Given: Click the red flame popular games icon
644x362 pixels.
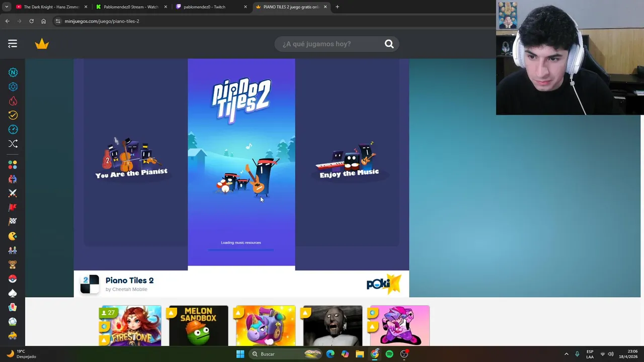Looking at the screenshot, I should click(x=13, y=101).
